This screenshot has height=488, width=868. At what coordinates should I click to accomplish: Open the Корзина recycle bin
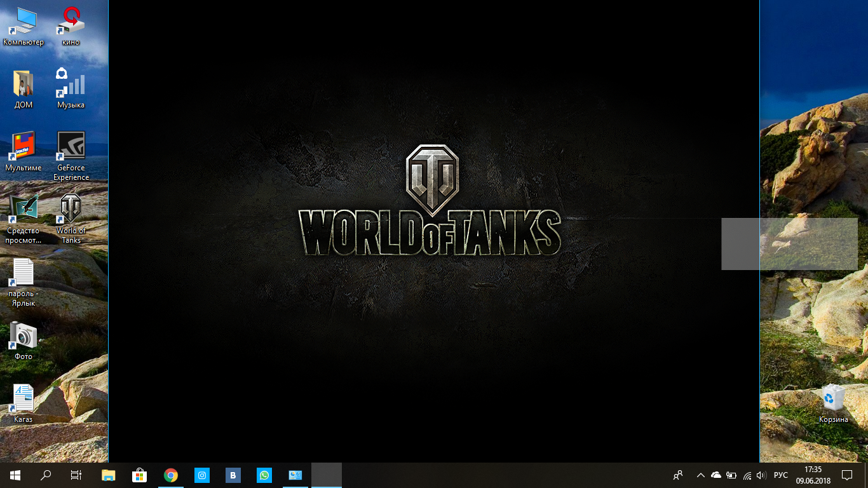pos(833,404)
